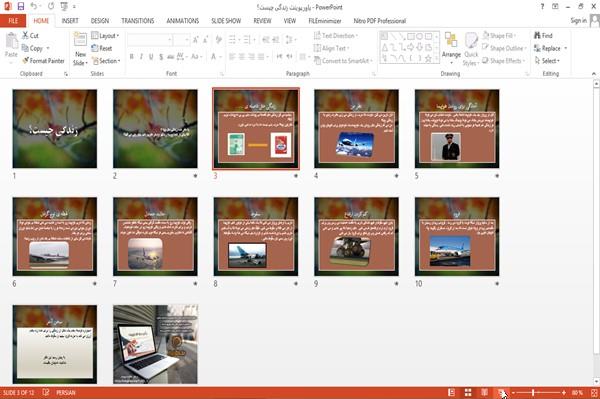Image resolution: width=600 pixels, height=399 pixels.
Task: Toggle Underline formatting
Action: point(151,57)
